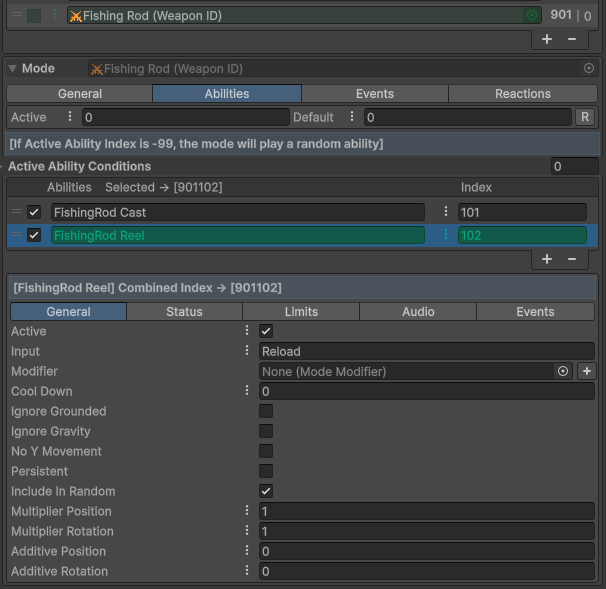Image resolution: width=606 pixels, height=589 pixels.
Task: Uncheck Include In Random
Action: [x=266, y=491]
